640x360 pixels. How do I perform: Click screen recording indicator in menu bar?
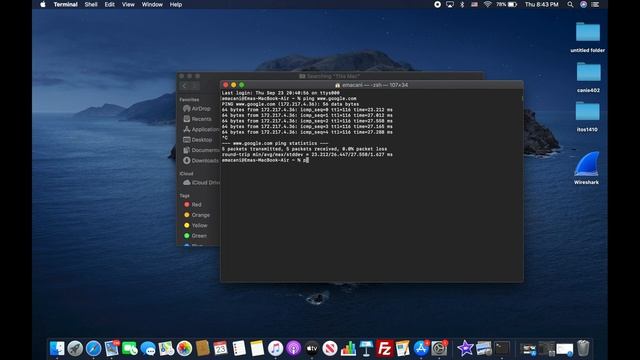coord(437,4)
